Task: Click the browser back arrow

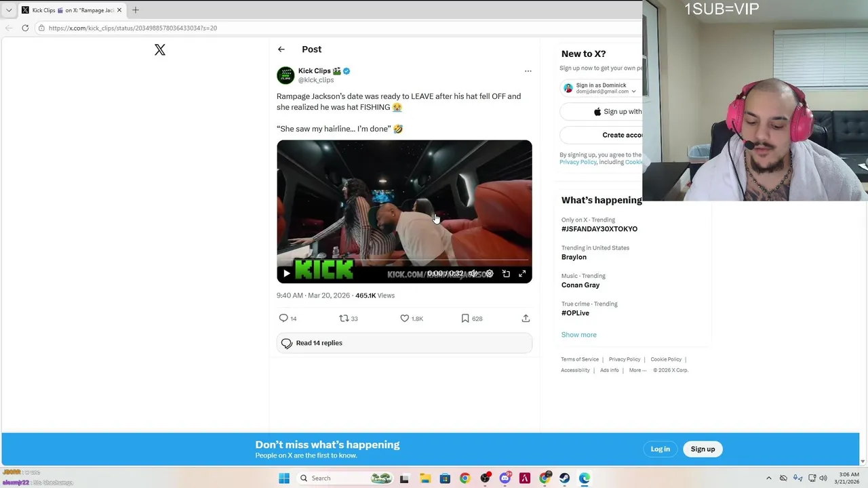Action: pyautogui.click(x=8, y=28)
